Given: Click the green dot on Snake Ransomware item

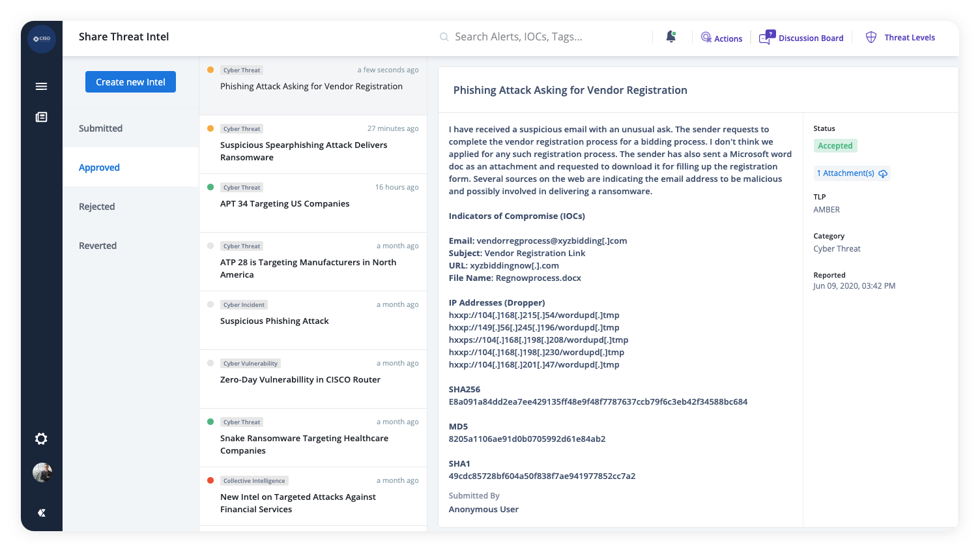Looking at the screenshot, I should (210, 422).
